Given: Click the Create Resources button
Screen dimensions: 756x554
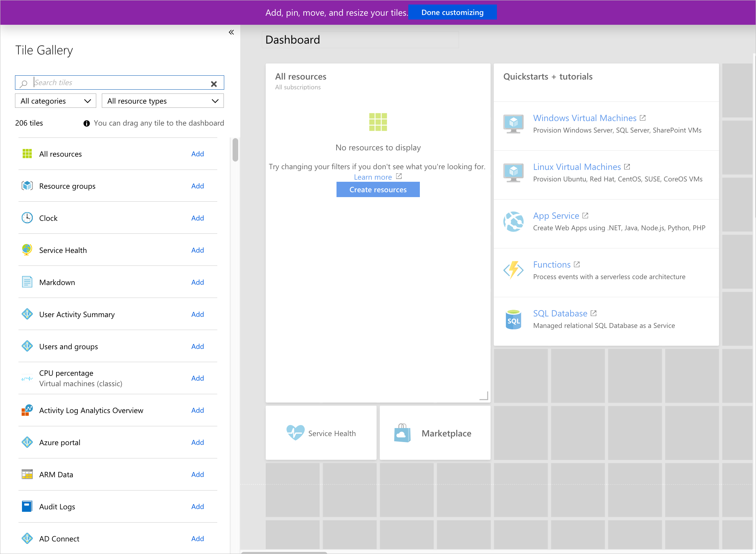Looking at the screenshot, I should click(378, 189).
